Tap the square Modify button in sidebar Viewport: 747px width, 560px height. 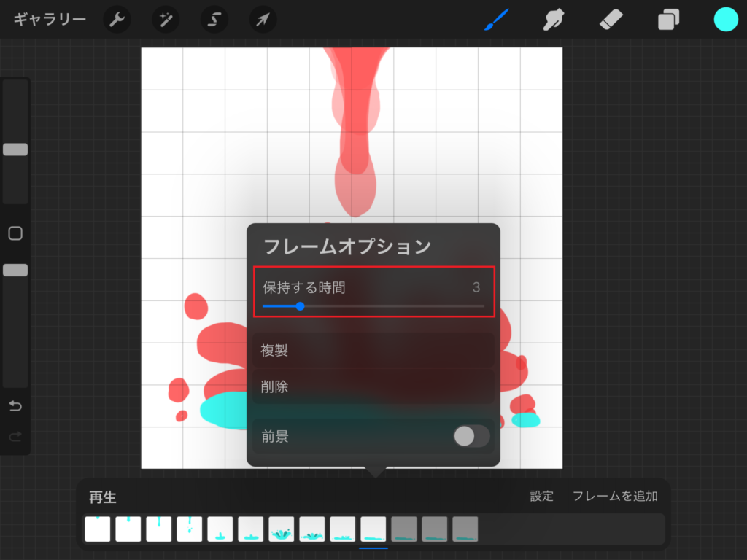15,233
